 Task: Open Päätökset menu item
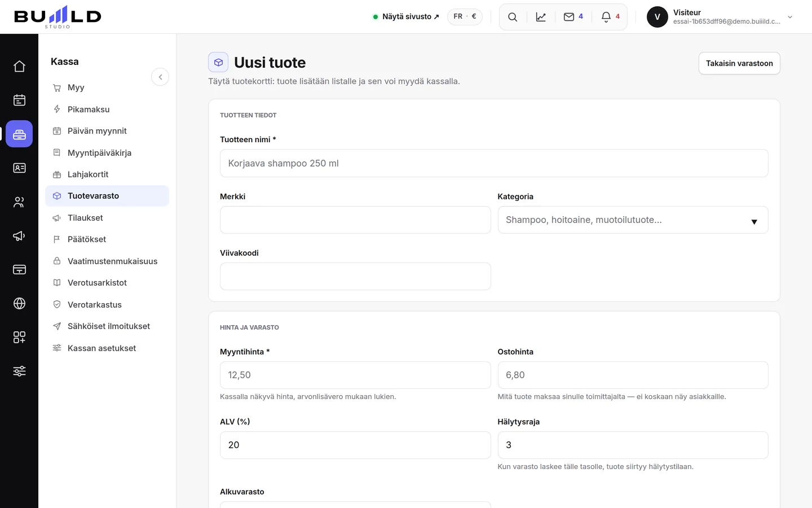point(107,239)
